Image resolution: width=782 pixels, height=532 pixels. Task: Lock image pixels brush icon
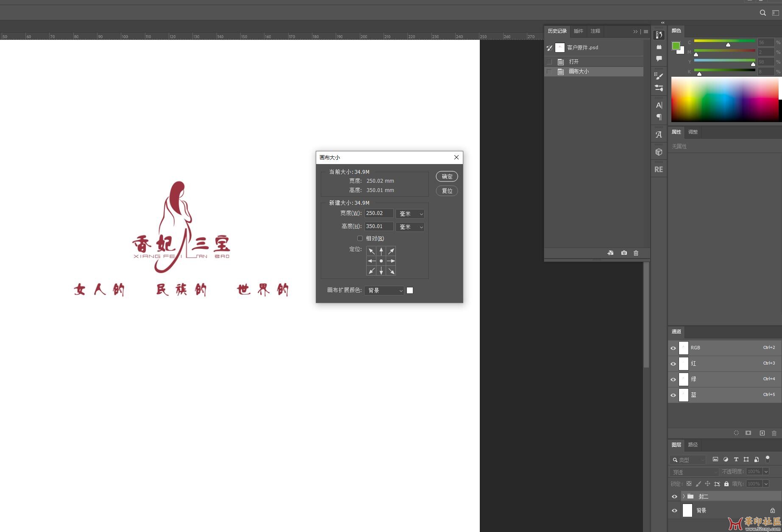tap(698, 484)
